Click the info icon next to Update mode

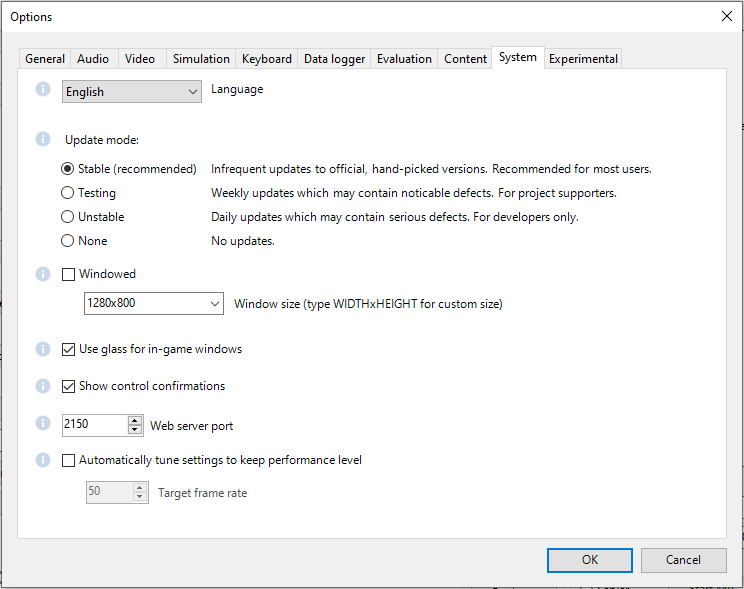click(43, 139)
